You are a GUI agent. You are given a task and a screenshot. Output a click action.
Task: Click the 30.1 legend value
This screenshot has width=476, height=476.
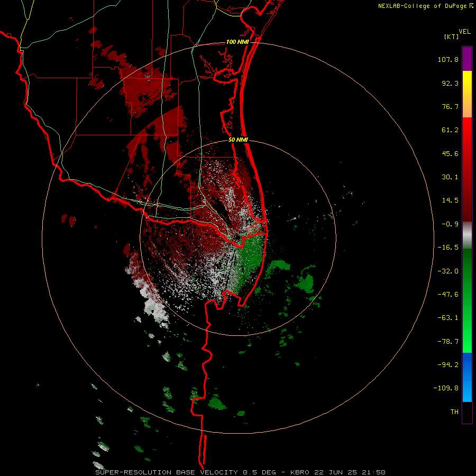pos(450,177)
